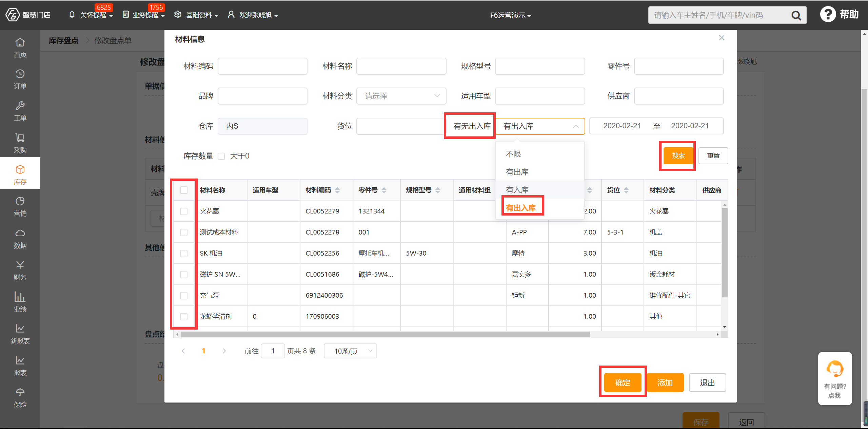Click the table's vertical scrollbar
The height and width of the screenshot is (429, 868).
point(725,253)
